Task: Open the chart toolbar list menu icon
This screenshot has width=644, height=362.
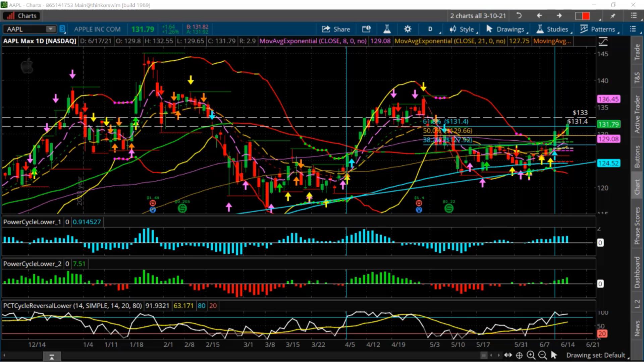Action: 633,29
